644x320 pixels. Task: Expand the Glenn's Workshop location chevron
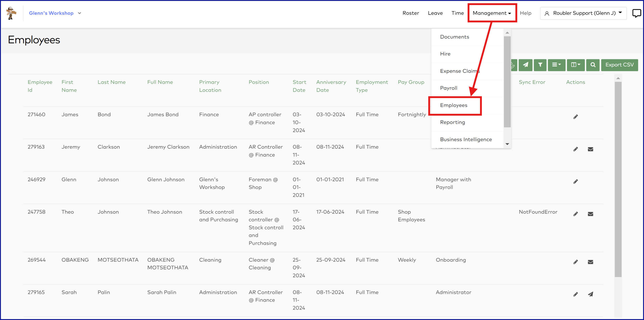tap(80, 13)
